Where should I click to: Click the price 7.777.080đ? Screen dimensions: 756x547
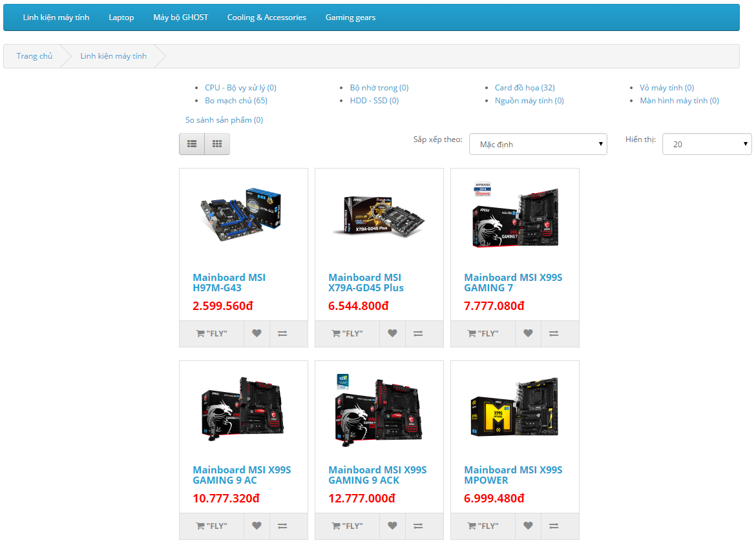494,306
